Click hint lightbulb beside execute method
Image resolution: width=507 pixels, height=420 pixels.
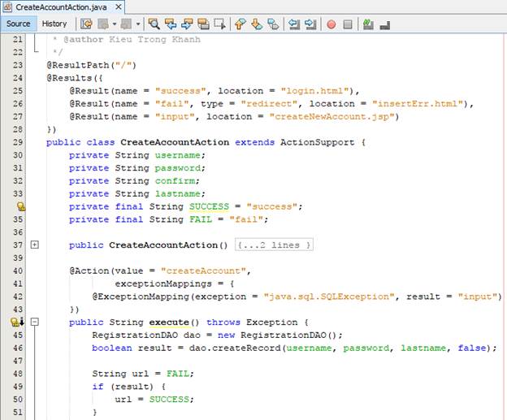click(15, 322)
